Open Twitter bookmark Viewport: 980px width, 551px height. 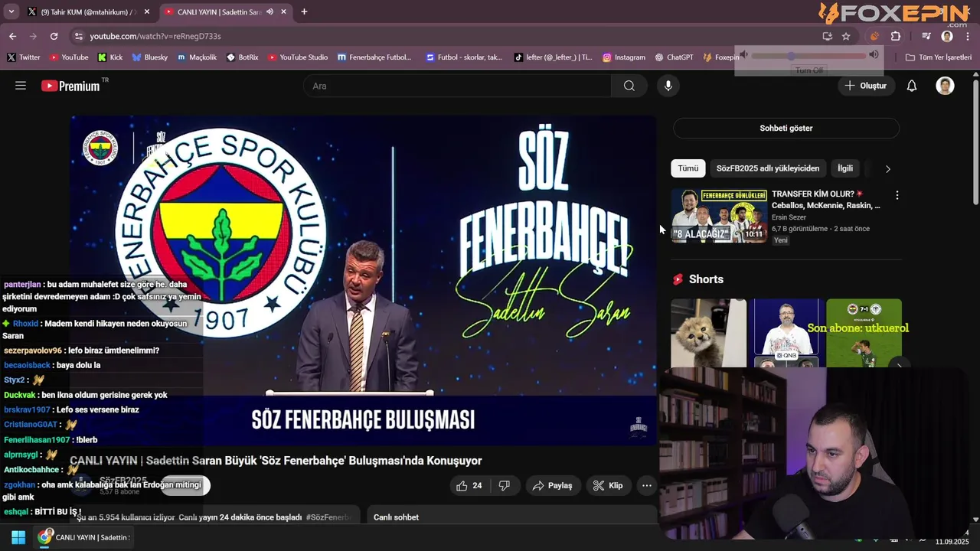[24, 57]
